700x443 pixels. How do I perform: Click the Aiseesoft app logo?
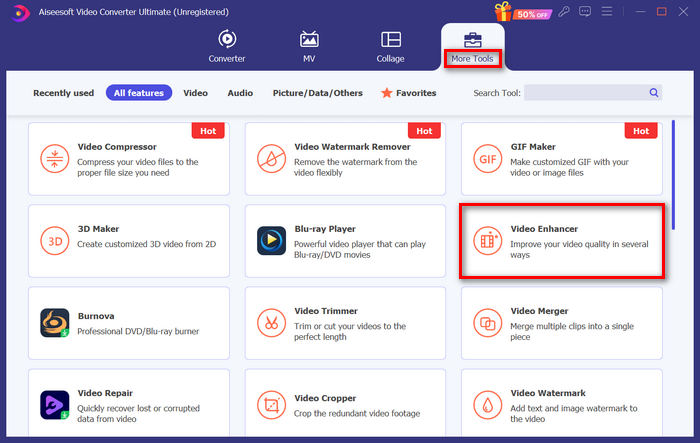coord(19,13)
